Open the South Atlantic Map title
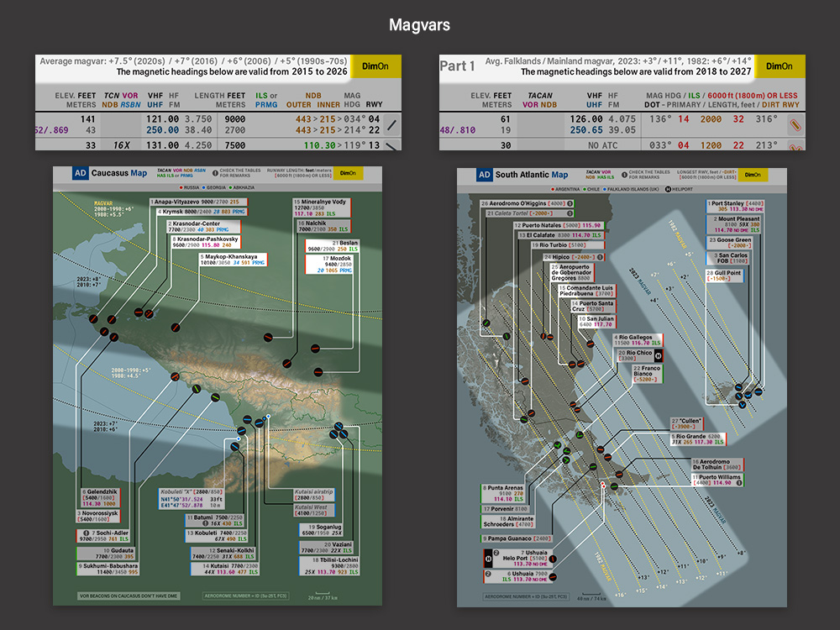 [532, 175]
